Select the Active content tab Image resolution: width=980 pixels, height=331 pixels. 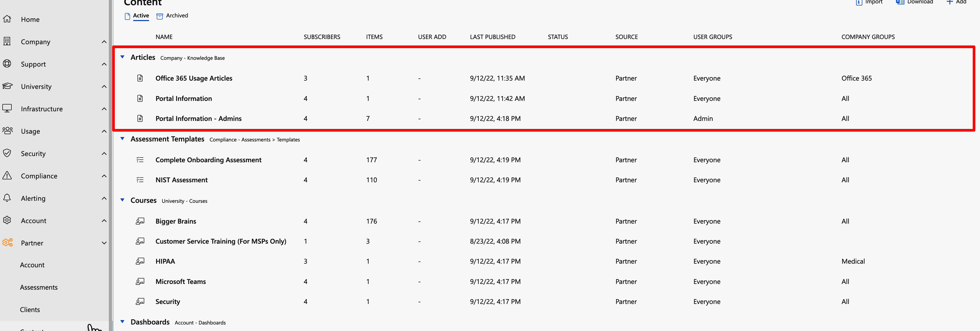[x=141, y=16]
